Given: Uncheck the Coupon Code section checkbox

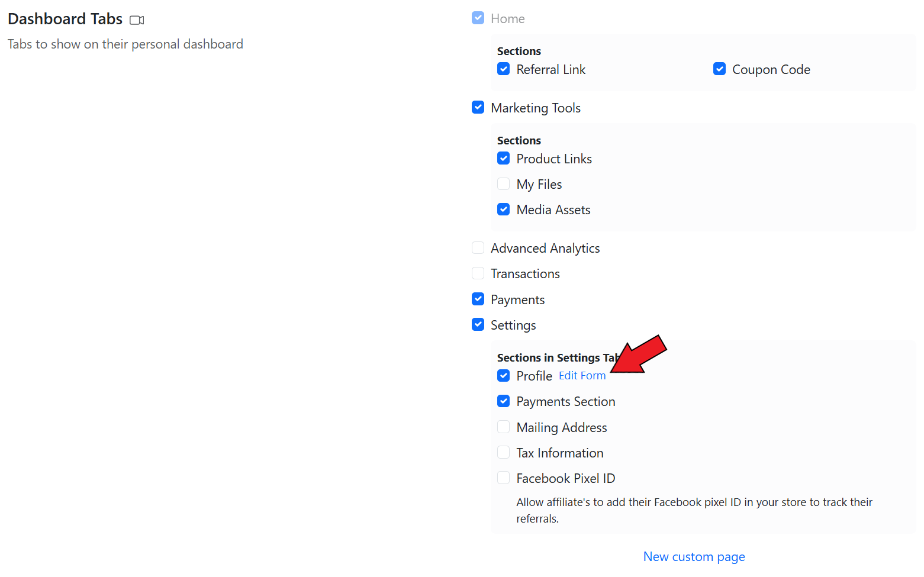Looking at the screenshot, I should point(719,69).
